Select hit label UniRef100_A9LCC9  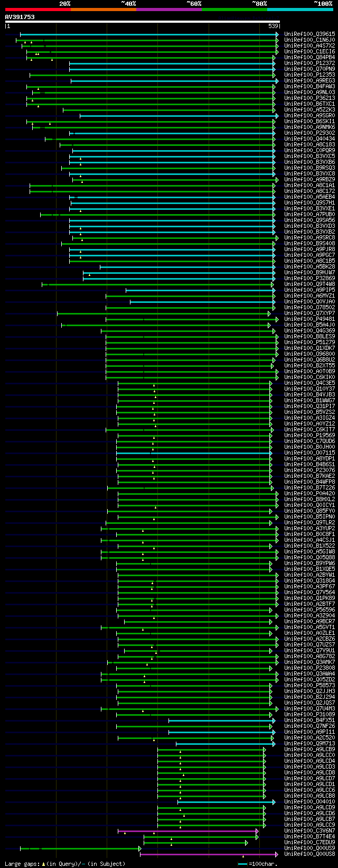[309, 825]
